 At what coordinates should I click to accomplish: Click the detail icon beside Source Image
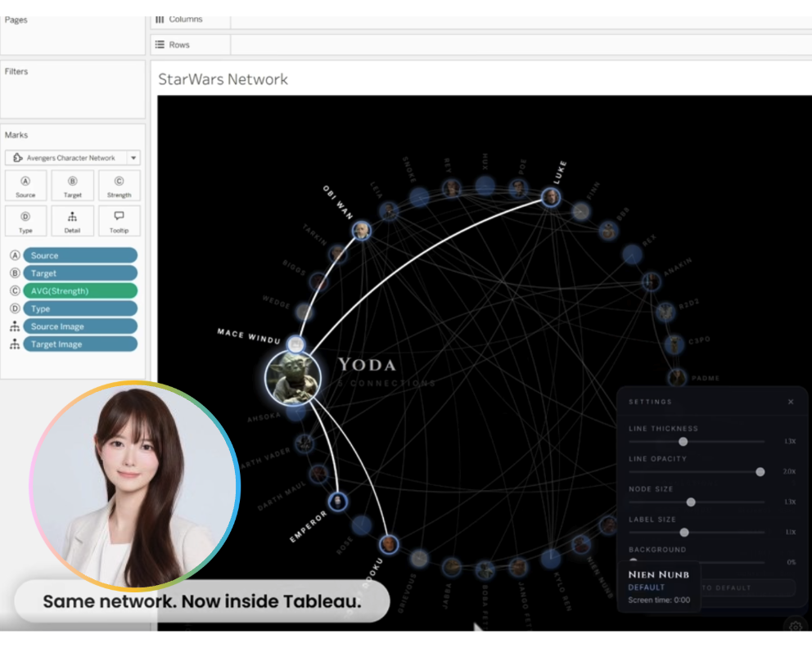tap(15, 326)
